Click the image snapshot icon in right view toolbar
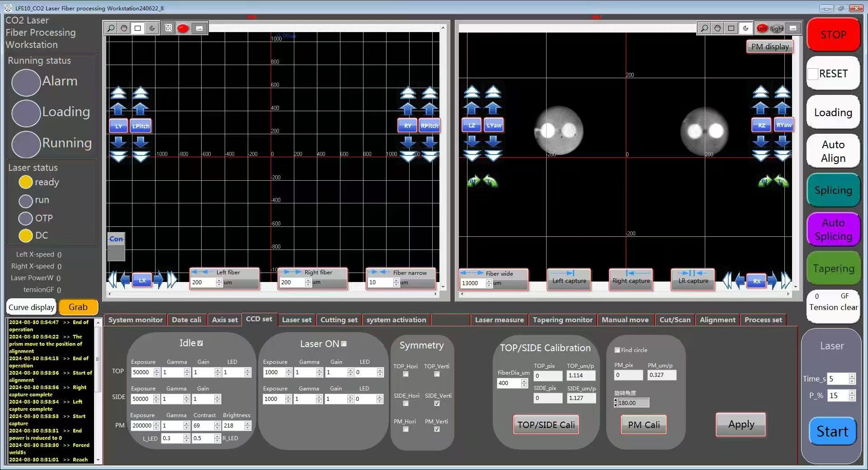This screenshot has height=470, width=868. click(x=793, y=28)
